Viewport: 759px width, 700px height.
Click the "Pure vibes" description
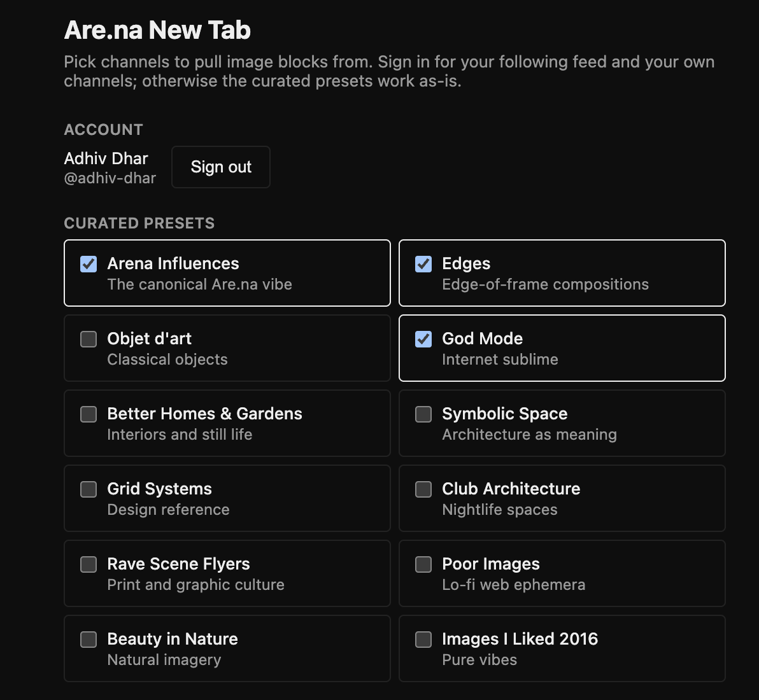point(479,660)
